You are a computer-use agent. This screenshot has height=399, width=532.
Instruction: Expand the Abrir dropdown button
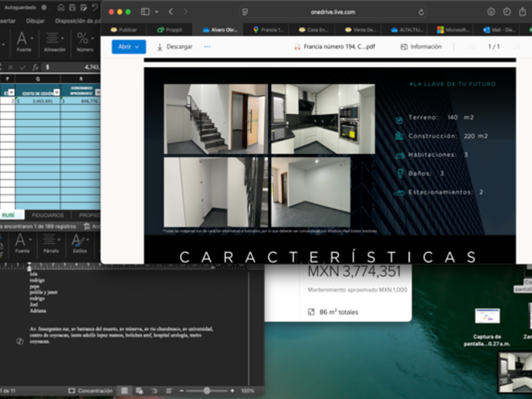point(129,47)
